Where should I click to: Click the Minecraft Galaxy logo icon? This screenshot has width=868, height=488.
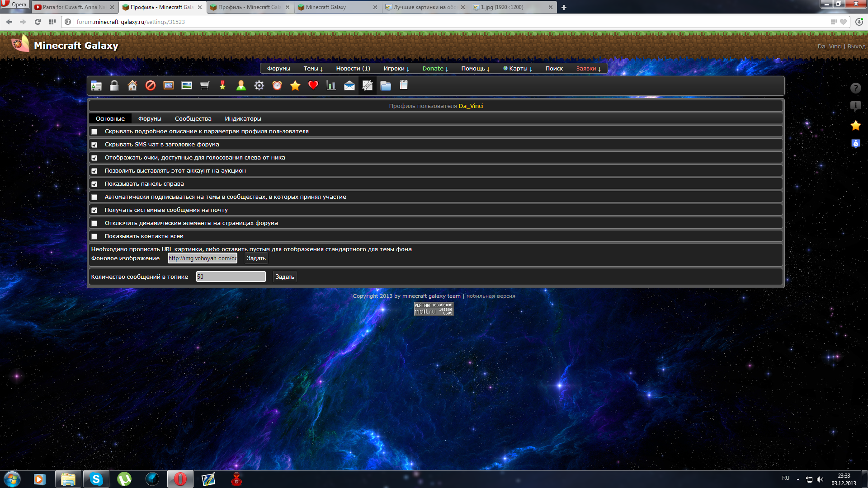20,44
